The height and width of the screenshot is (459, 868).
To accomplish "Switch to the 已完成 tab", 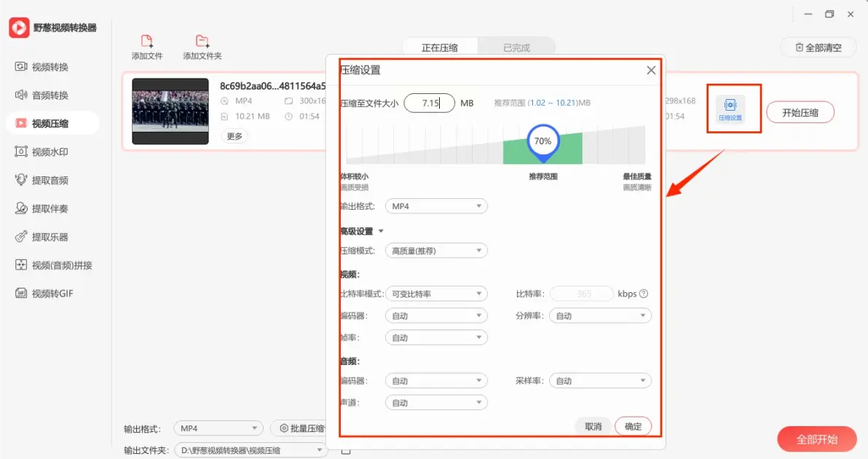I will point(516,47).
